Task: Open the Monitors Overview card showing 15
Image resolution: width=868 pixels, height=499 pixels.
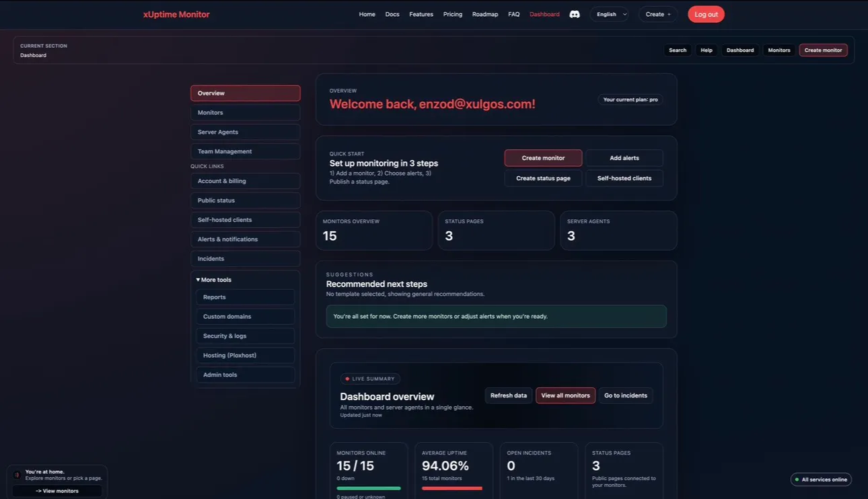Action: [x=374, y=231]
